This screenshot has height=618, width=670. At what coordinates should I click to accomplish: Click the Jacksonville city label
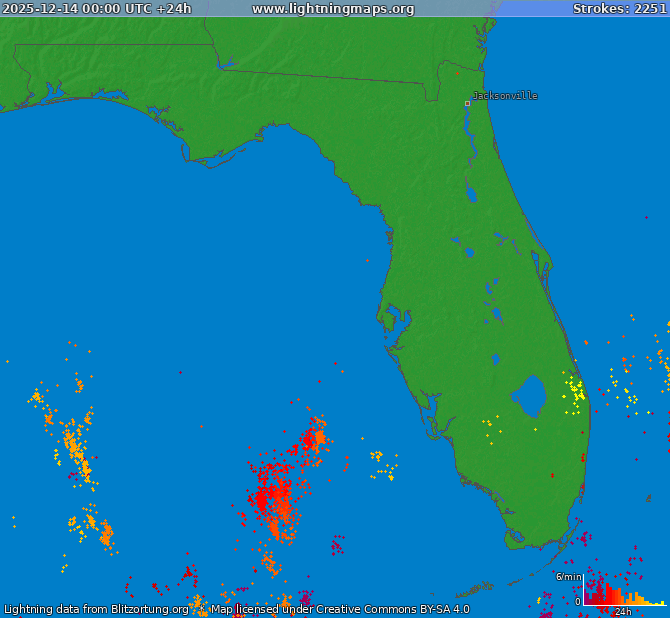point(505,96)
